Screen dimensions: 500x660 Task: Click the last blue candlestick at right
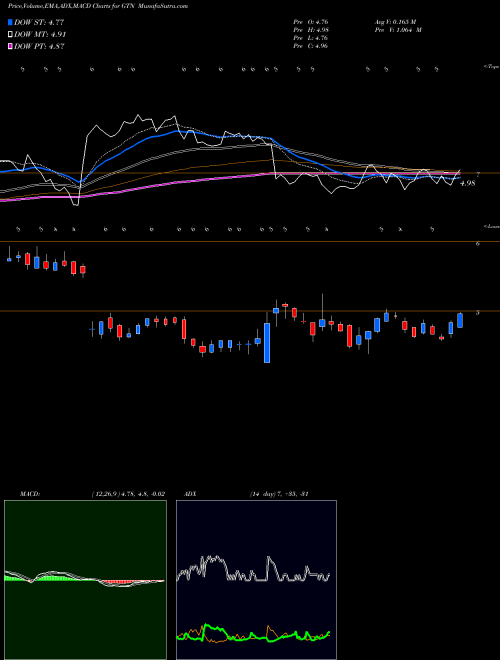(x=460, y=320)
